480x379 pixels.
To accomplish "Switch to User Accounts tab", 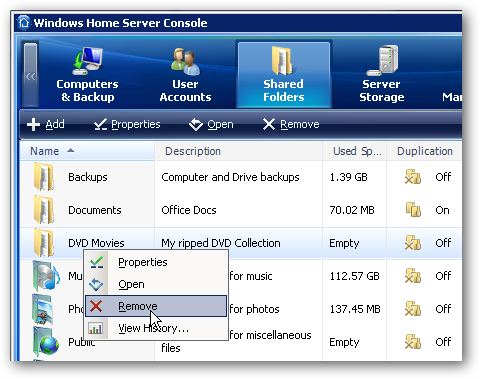I will 185,75.
